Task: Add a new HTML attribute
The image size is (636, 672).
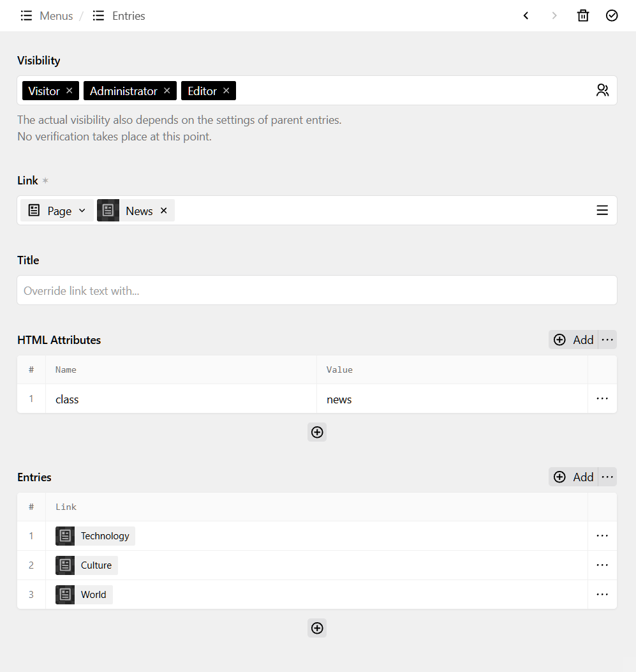Action: pos(573,340)
